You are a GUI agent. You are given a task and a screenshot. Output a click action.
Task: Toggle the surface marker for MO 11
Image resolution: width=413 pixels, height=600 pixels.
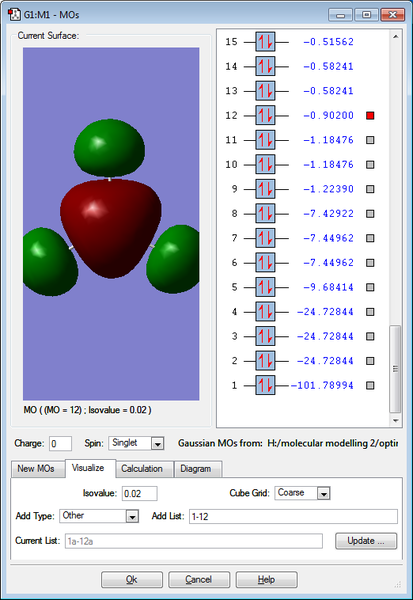click(x=370, y=140)
